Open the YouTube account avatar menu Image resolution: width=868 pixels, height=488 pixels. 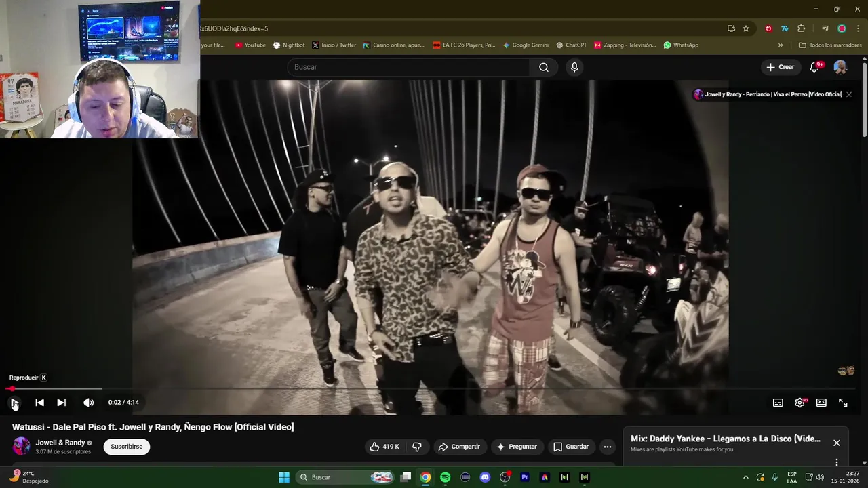(840, 67)
